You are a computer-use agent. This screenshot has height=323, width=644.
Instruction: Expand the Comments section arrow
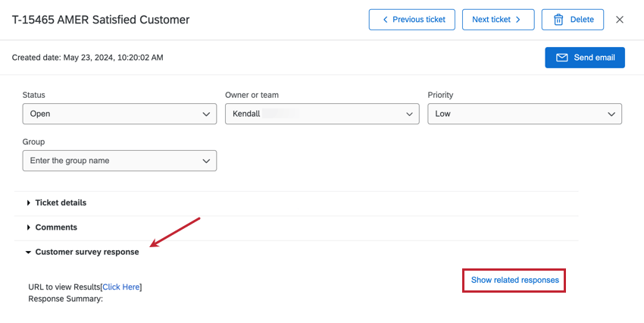point(29,227)
